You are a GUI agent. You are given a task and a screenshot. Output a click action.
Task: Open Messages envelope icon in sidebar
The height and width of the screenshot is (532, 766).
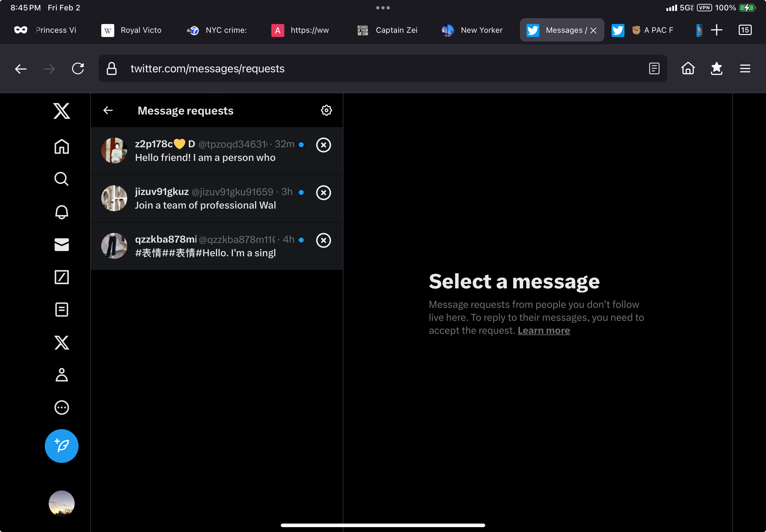pyautogui.click(x=61, y=245)
